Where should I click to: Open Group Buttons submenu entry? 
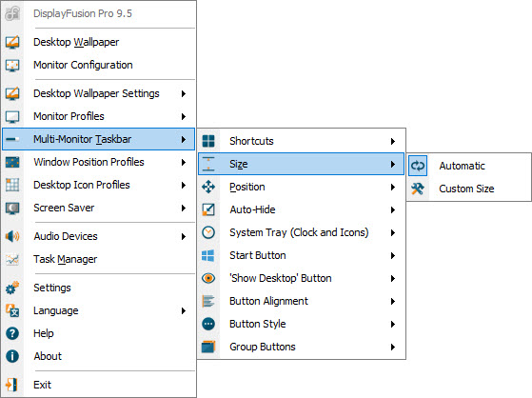coord(302,347)
